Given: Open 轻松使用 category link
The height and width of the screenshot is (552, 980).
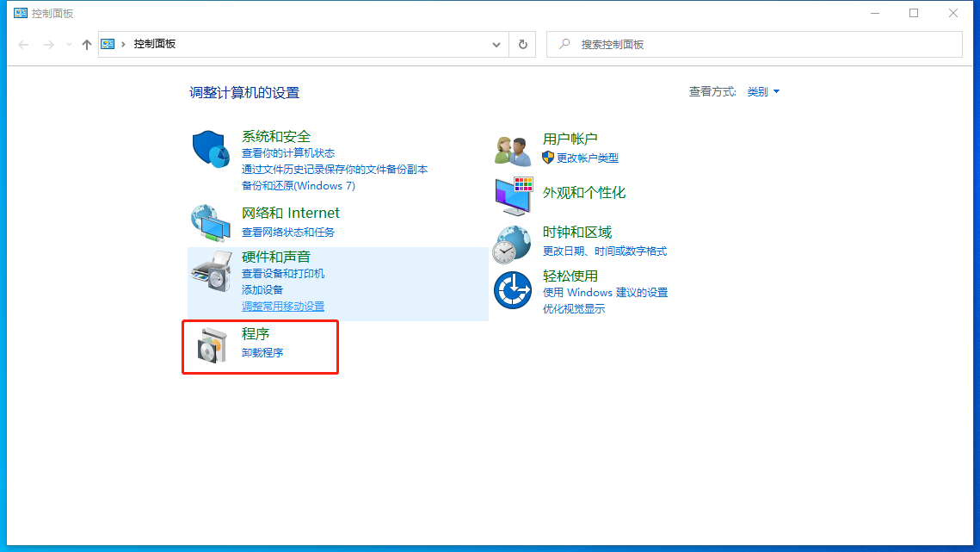Looking at the screenshot, I should point(570,276).
